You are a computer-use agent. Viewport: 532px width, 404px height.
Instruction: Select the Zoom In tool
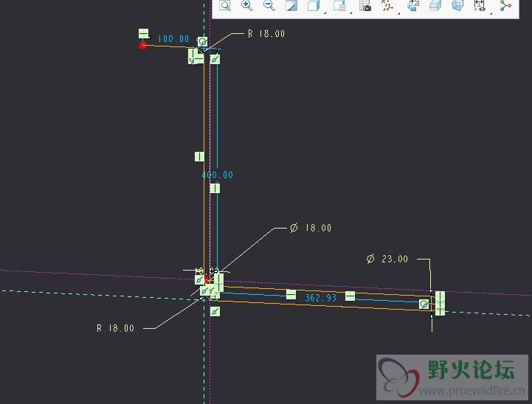(246, 5)
